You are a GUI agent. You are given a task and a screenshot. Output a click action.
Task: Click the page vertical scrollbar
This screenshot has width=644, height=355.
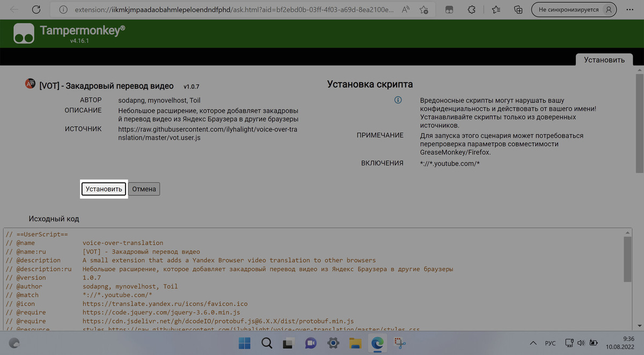639,124
